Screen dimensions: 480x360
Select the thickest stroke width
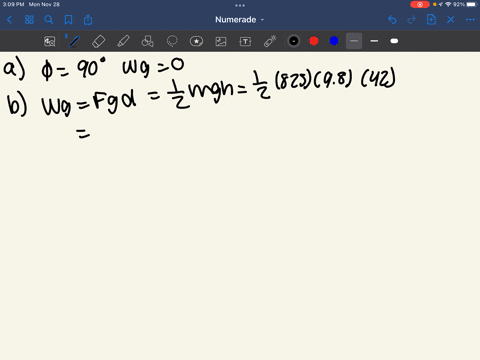coord(394,41)
